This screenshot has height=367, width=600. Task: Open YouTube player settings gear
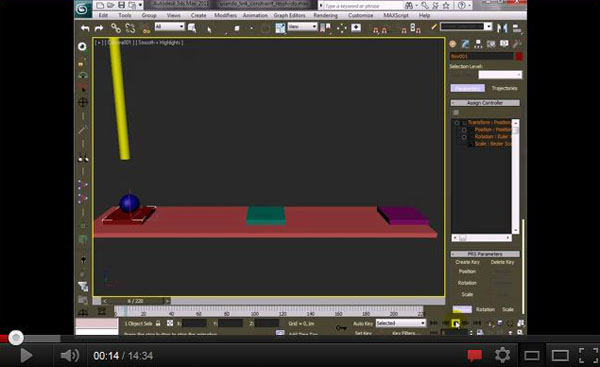click(502, 356)
